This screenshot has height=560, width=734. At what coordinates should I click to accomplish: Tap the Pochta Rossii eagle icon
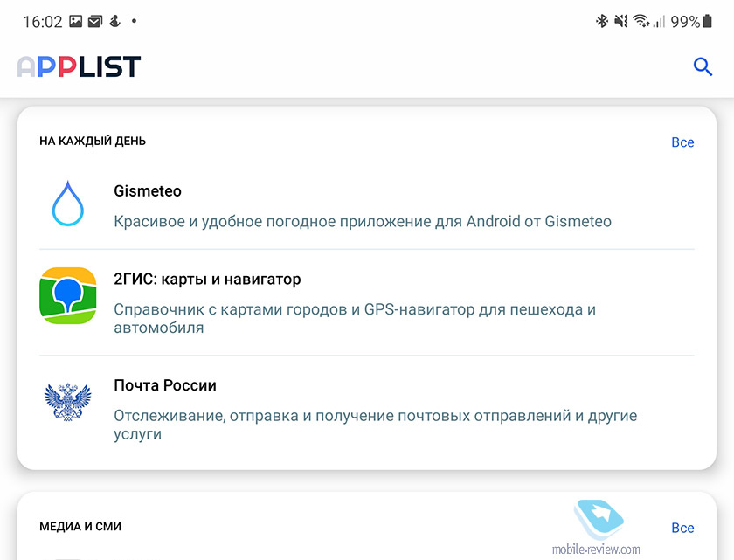68,401
